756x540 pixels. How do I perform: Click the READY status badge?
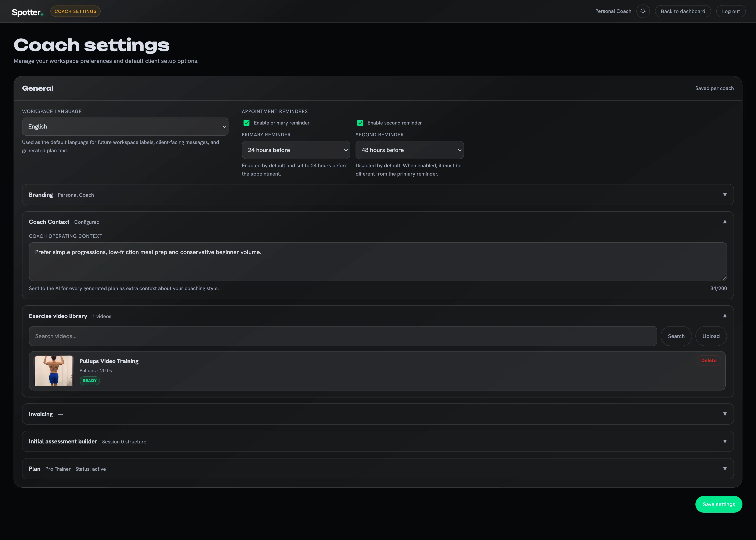pos(90,381)
